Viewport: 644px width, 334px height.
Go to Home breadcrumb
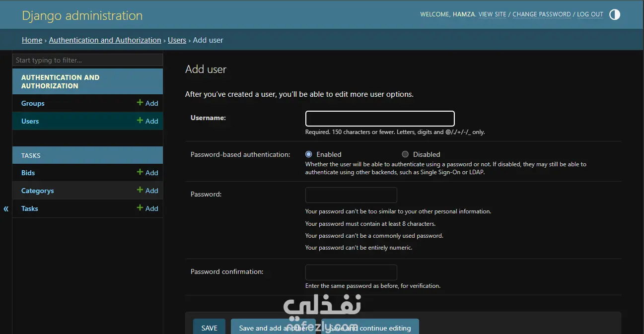click(x=32, y=40)
